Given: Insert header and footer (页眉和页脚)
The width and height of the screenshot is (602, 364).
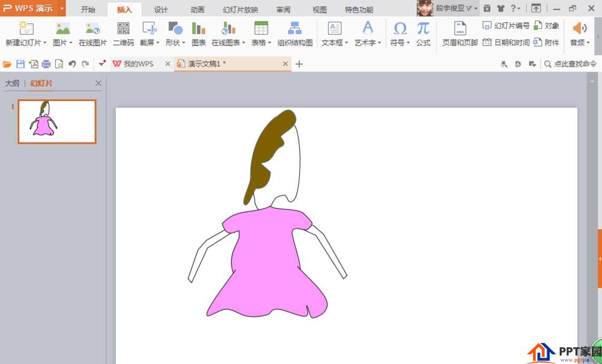Looking at the screenshot, I should click(460, 34).
